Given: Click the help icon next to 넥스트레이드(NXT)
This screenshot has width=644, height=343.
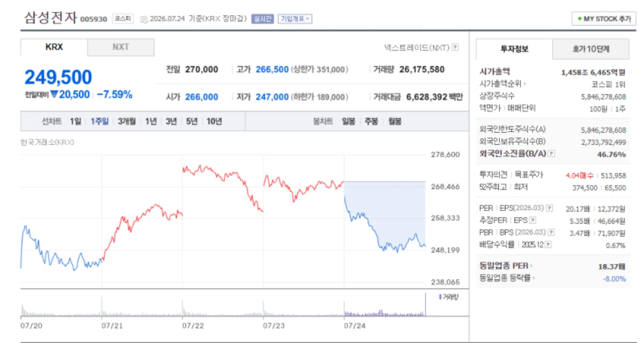Looking at the screenshot, I should coord(455,47).
